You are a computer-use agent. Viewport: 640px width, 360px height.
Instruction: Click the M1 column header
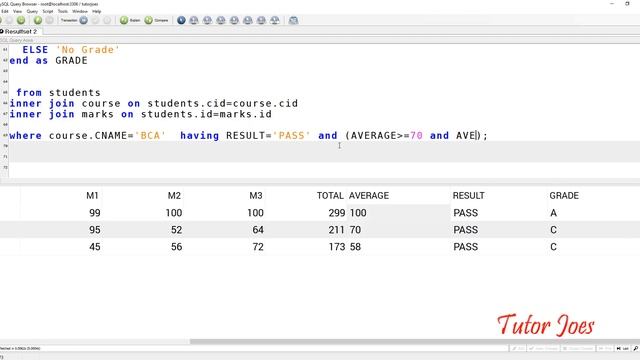pyautogui.click(x=92, y=196)
